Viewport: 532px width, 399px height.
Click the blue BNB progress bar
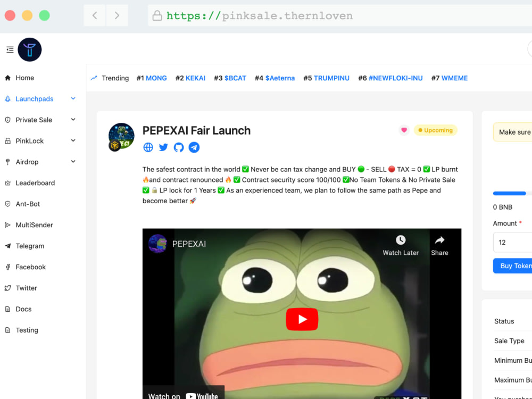pos(509,193)
